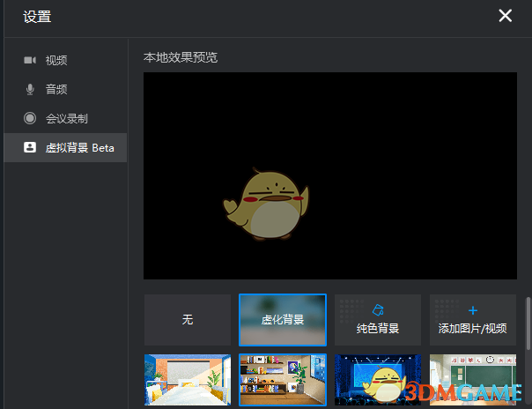
Task: Click the paint bucket icon for solid color
Action: point(378,310)
